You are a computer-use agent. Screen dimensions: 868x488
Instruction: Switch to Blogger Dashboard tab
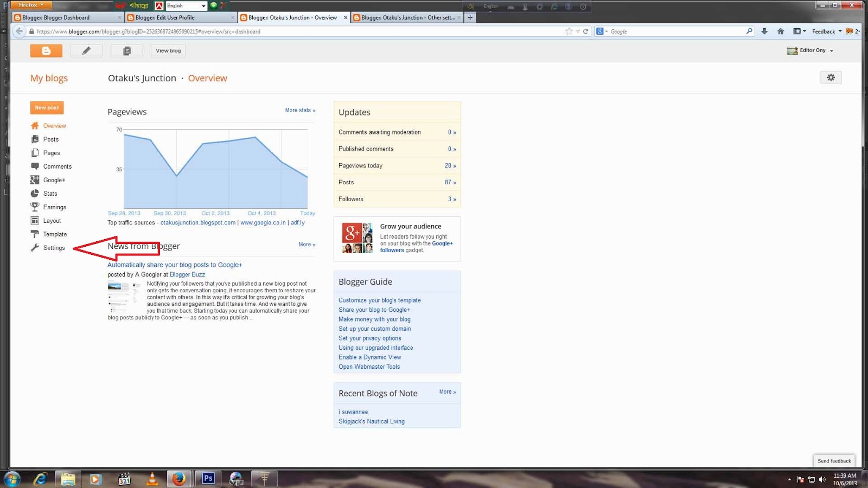68,17
